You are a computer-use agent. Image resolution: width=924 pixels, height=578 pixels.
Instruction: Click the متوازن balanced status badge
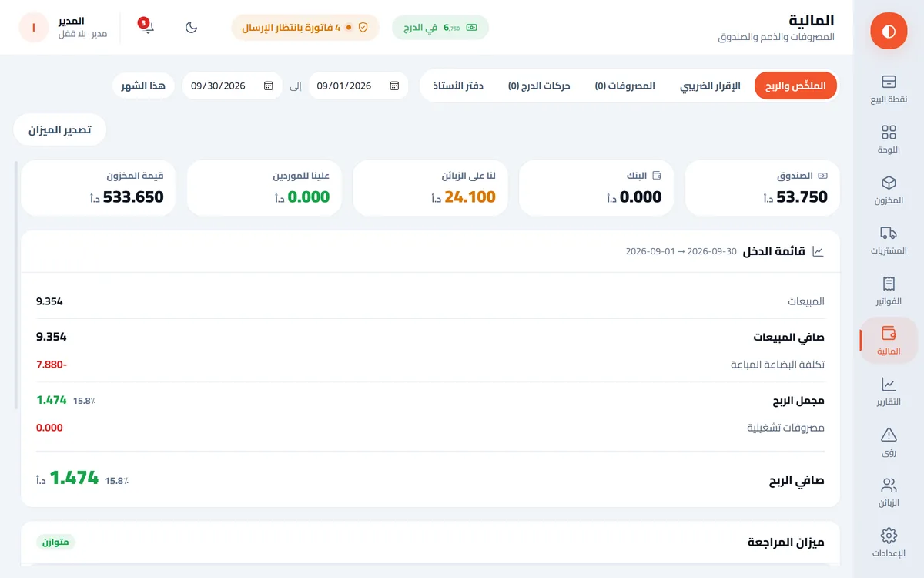56,542
